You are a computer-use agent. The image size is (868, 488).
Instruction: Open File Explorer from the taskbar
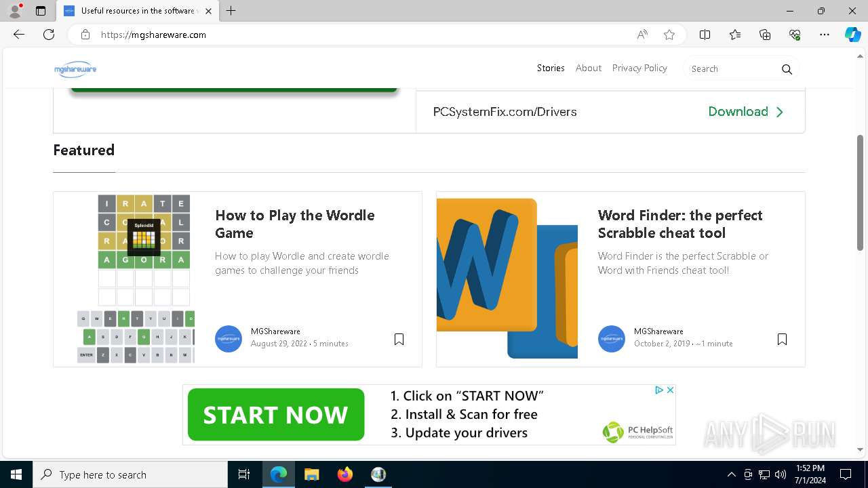click(x=312, y=474)
